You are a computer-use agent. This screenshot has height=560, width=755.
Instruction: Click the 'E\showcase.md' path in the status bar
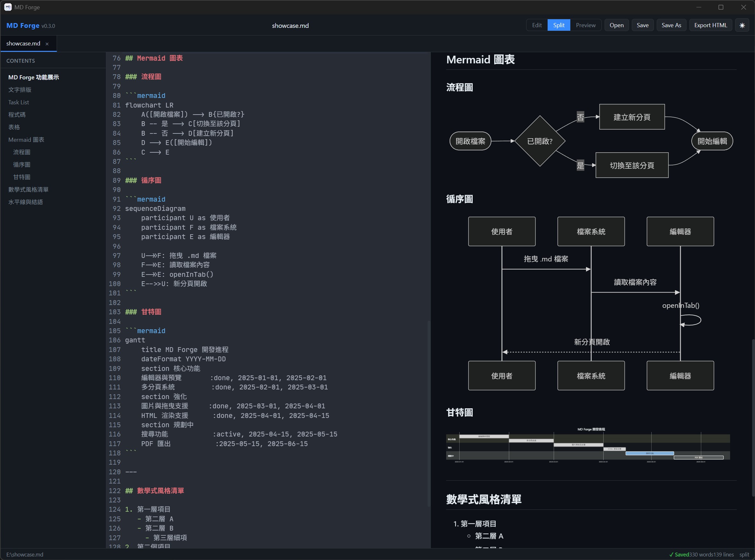pos(25,555)
